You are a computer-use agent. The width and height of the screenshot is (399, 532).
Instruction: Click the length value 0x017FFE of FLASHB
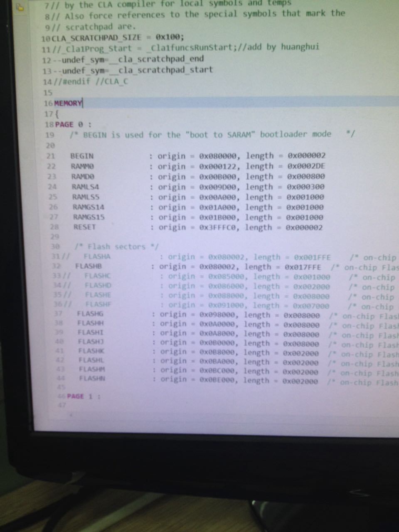[x=303, y=267]
